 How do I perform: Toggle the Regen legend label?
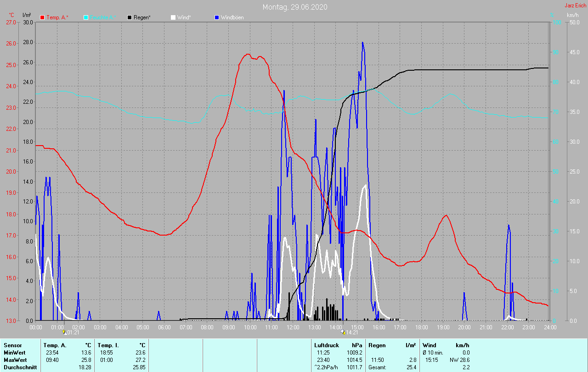tap(142, 17)
